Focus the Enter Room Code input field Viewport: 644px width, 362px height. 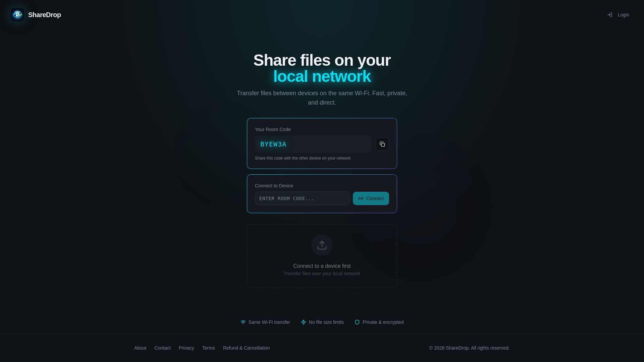[x=303, y=198]
